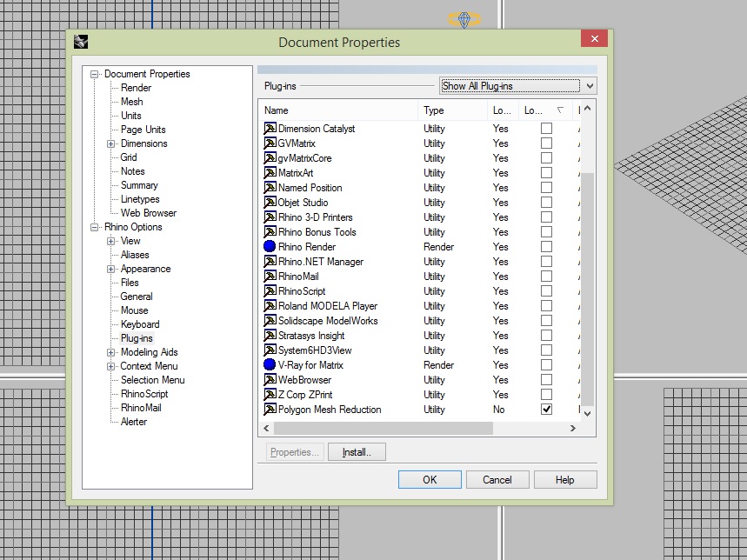Click the Rhino Bonus Tools plug-in icon
Viewport: 747px width, 560px height.
270,232
